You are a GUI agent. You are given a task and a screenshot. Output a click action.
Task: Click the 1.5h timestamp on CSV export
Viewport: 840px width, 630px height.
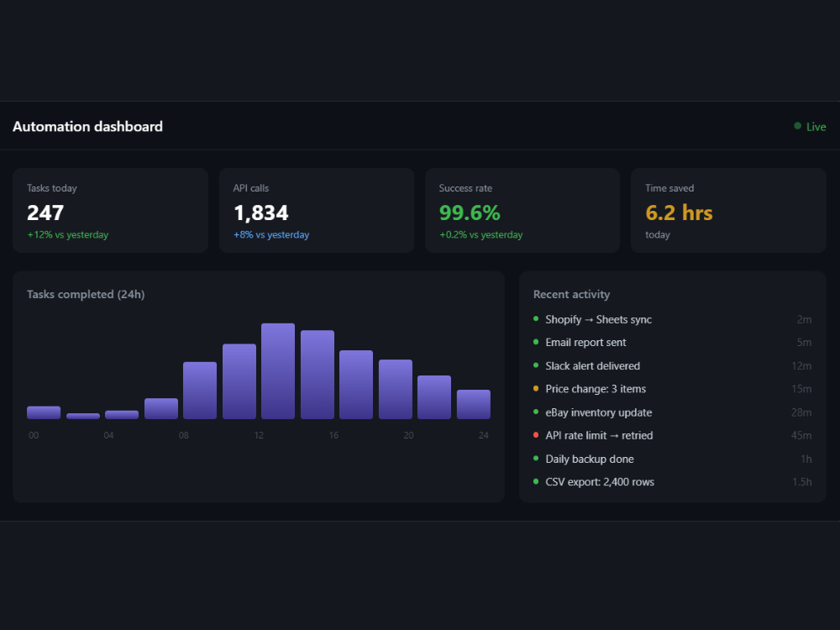coord(802,482)
